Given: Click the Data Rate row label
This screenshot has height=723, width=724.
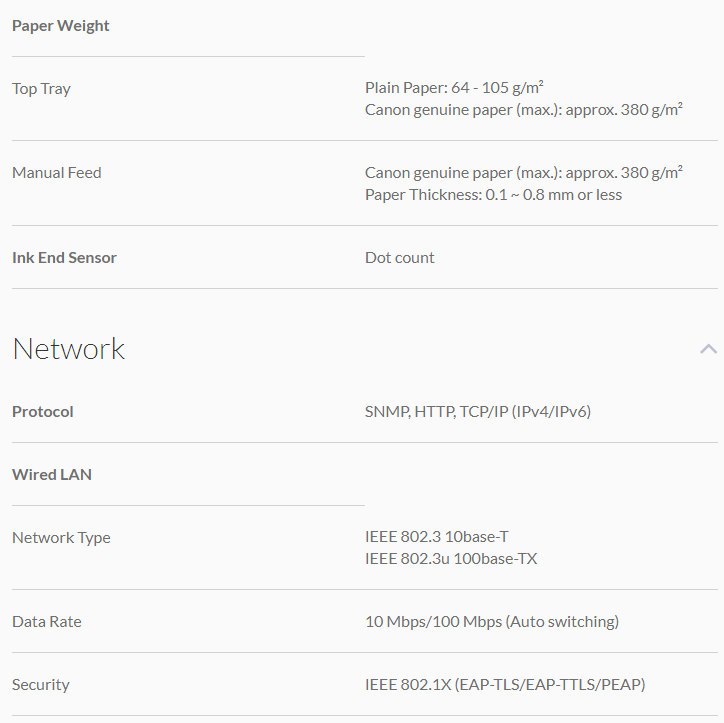Looking at the screenshot, I should point(47,622).
